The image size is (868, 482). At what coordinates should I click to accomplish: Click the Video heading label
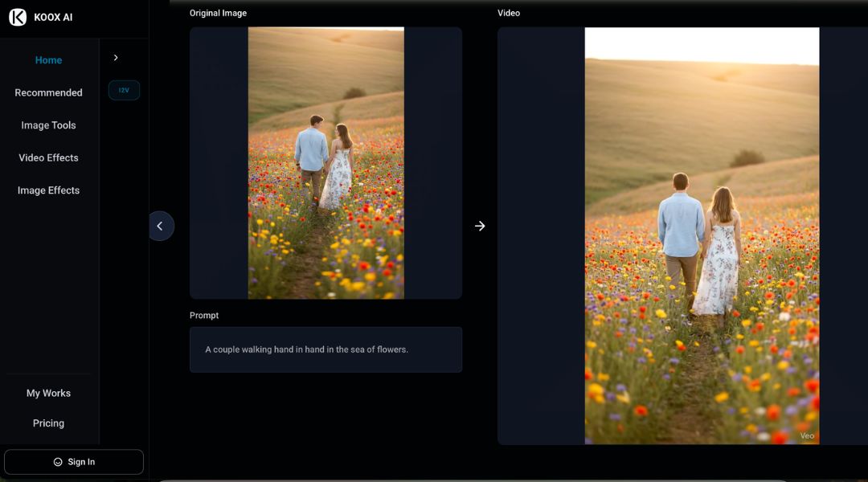click(x=509, y=13)
